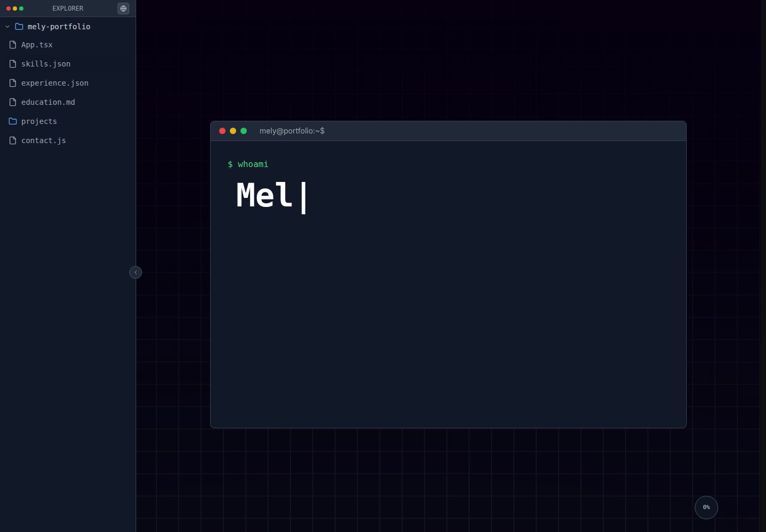Click the file icon next to skills.json
The width and height of the screenshot is (766, 532).
click(13, 64)
